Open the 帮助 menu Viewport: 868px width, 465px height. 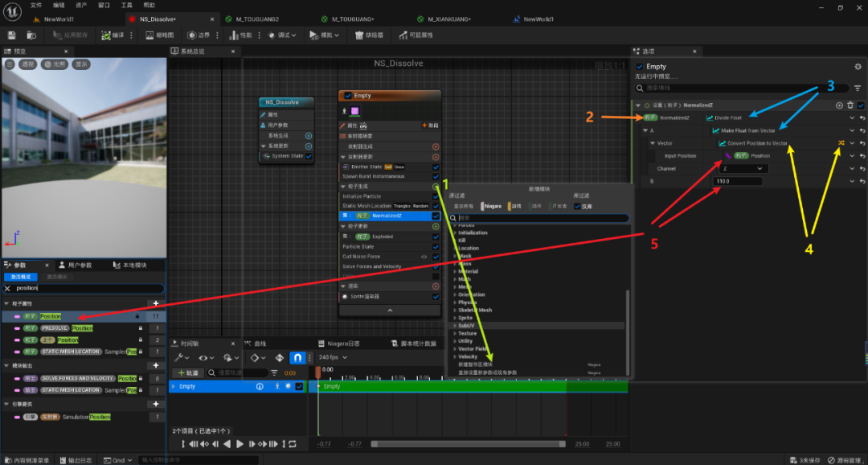click(x=149, y=5)
